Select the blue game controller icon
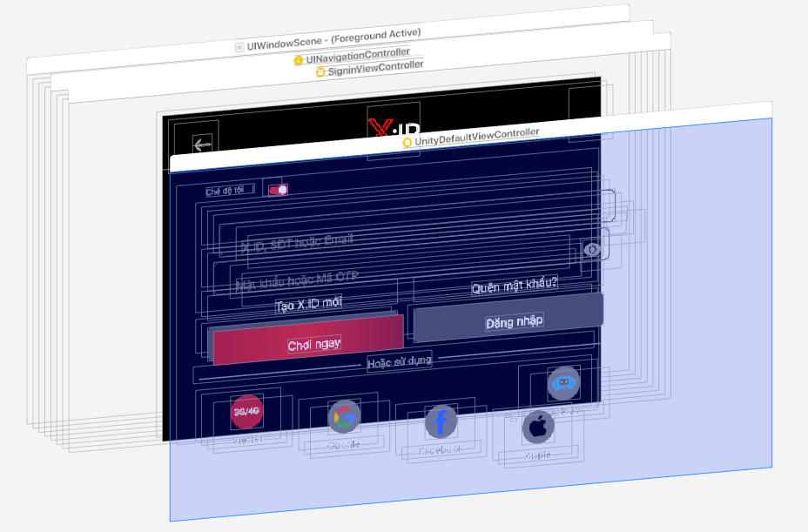 coord(564,383)
